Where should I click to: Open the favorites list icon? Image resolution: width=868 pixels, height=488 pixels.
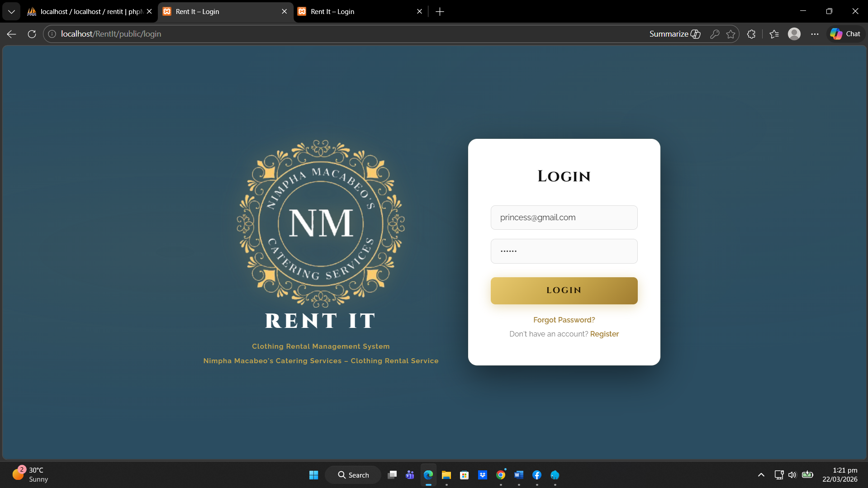pyautogui.click(x=774, y=34)
